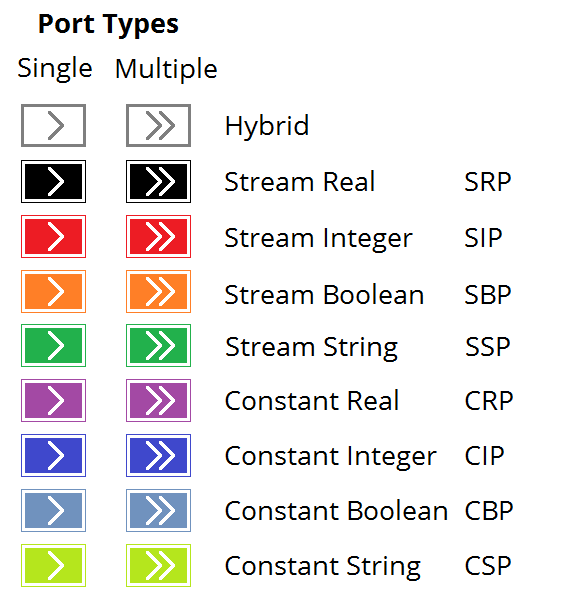Click the green single Stream String port
Viewport: 562px width, 611px height.
pyautogui.click(x=53, y=345)
